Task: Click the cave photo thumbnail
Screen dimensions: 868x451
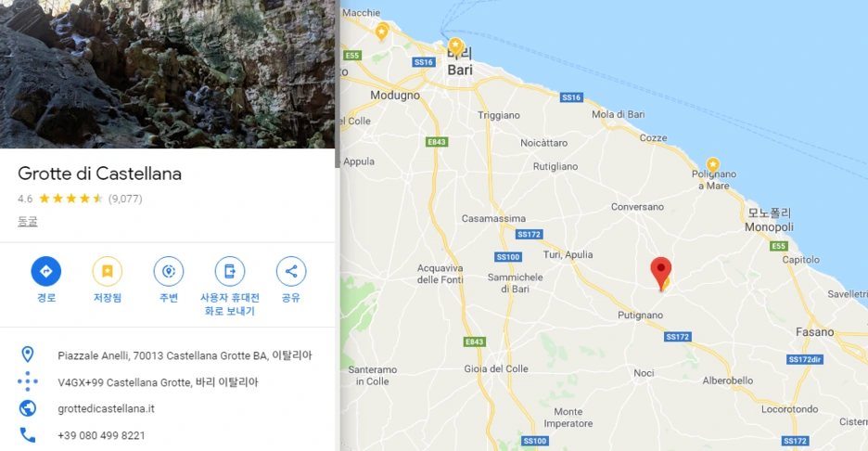Action: pyautogui.click(x=167, y=74)
